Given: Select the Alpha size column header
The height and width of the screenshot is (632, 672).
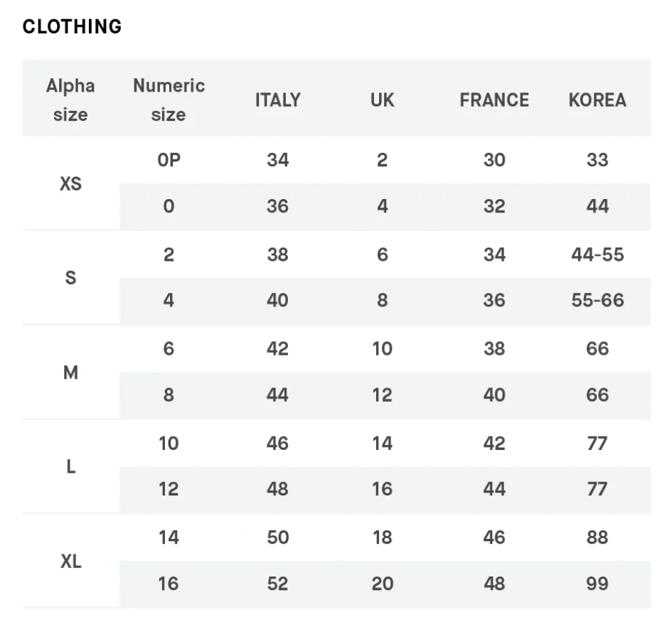Looking at the screenshot, I should coord(70,100).
